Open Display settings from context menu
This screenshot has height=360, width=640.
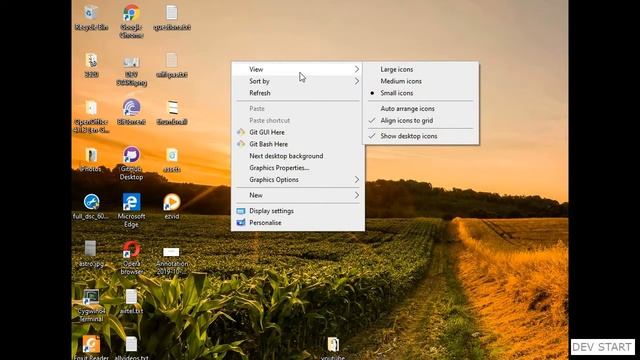[x=298, y=211]
